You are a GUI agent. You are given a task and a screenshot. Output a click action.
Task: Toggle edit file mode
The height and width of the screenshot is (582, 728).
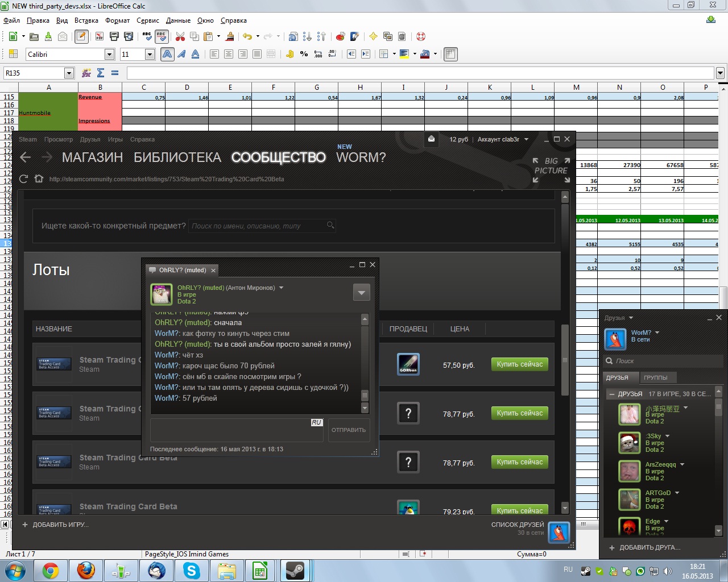[x=81, y=36]
